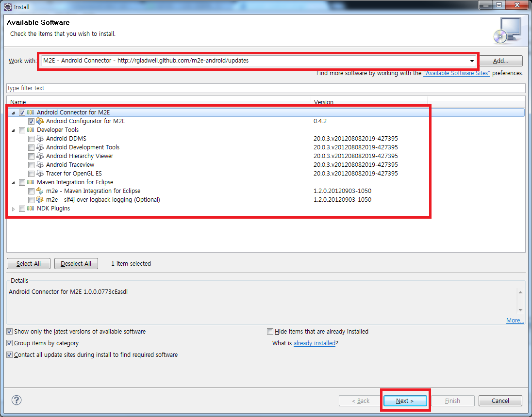Image resolution: width=532 pixels, height=417 pixels.
Task: Enable Hide items that are already installed
Action: pos(270,332)
